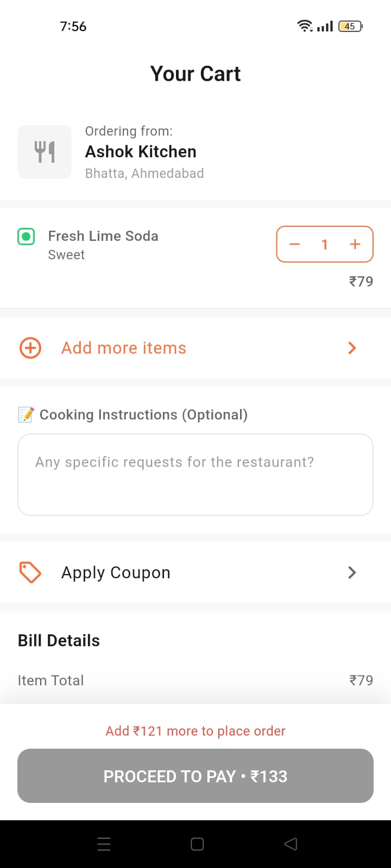Increase Fresh Lime Soda quantity
This screenshot has height=868, width=391.
pos(355,245)
